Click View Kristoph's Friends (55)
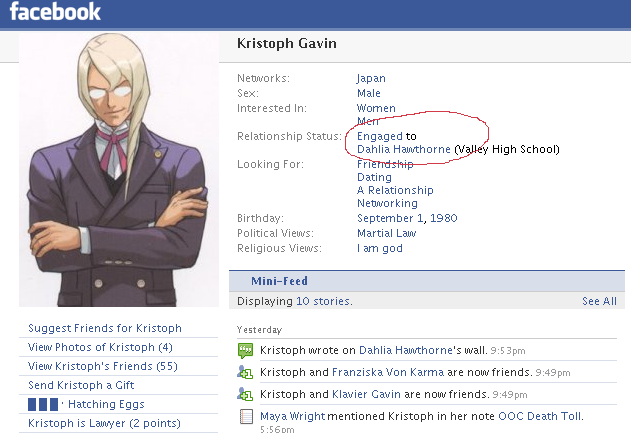Image resolution: width=631 pixels, height=433 pixels. tap(103, 366)
